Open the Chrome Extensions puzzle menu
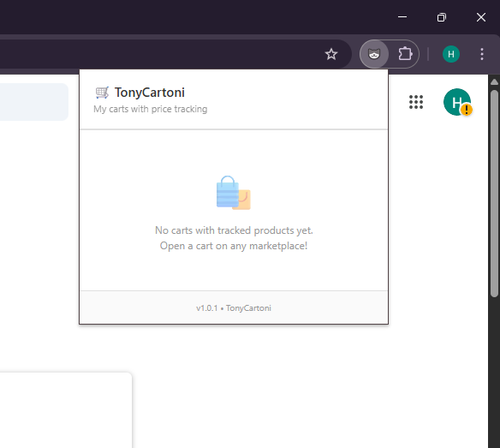 tap(405, 54)
